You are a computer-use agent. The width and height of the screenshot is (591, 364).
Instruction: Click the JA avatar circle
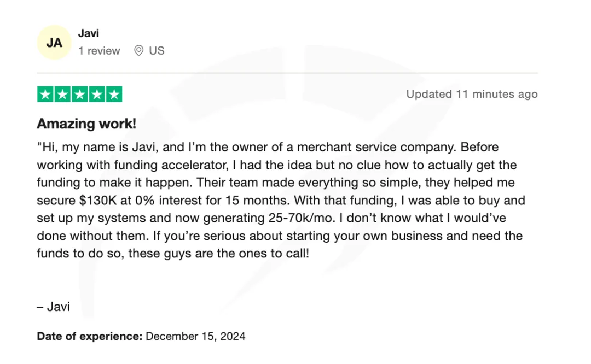click(x=54, y=43)
